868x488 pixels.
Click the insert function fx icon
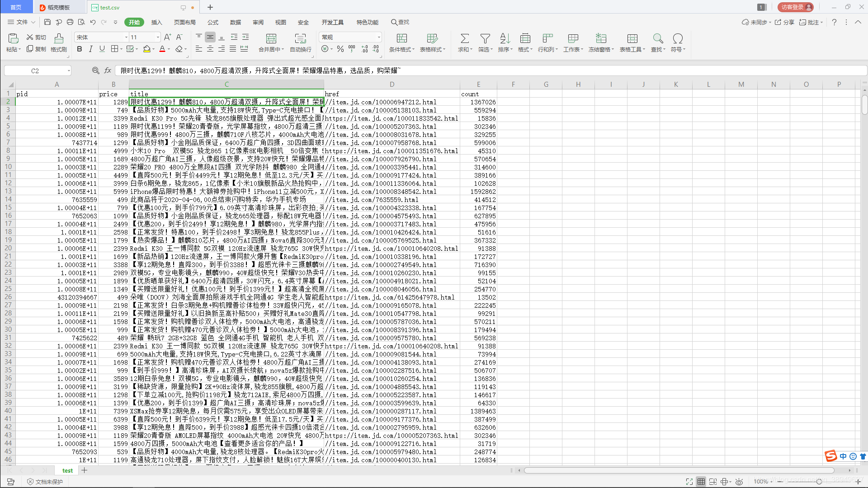pos(108,70)
